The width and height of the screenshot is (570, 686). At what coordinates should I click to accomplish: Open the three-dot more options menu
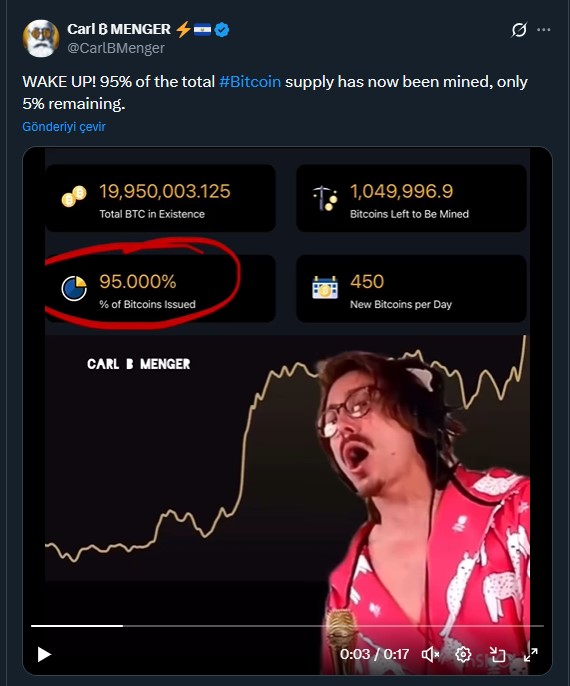(543, 30)
